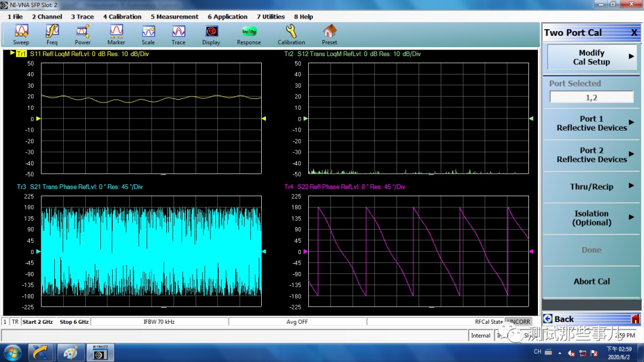Open the Paint taskbar icon
This screenshot has width=644, height=362.
pos(70,353)
